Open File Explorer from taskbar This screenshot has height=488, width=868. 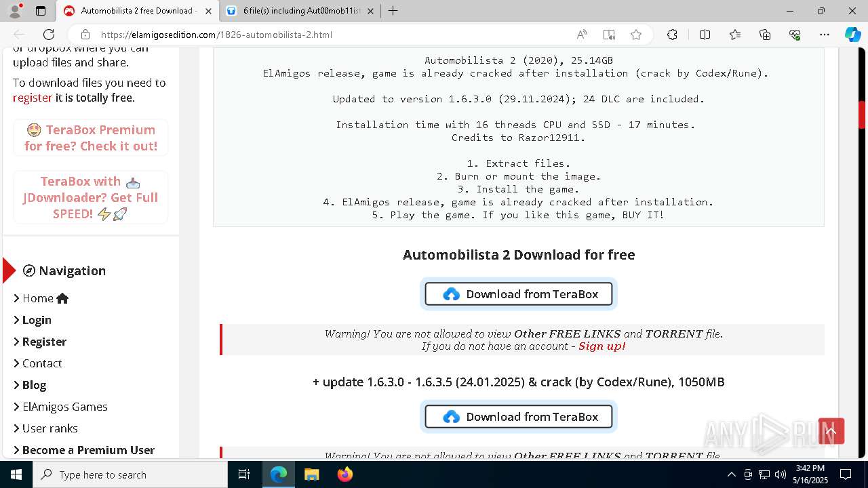click(x=311, y=474)
